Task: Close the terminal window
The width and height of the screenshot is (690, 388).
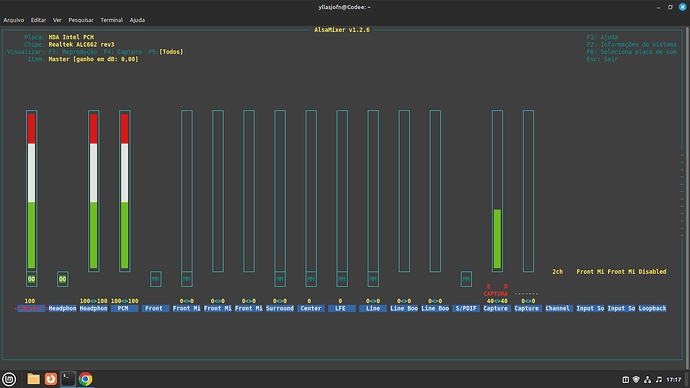Action: click(683, 7)
